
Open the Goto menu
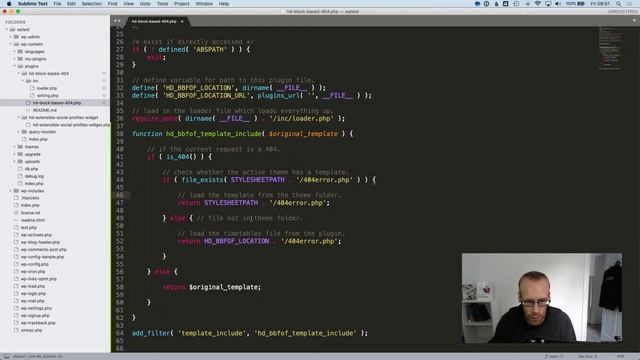[x=145, y=4]
